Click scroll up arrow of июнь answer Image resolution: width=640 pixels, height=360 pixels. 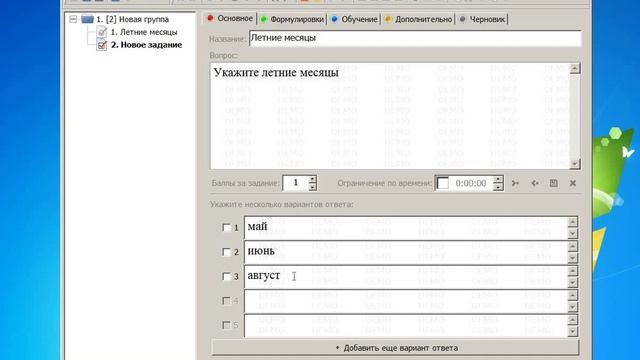click(573, 247)
